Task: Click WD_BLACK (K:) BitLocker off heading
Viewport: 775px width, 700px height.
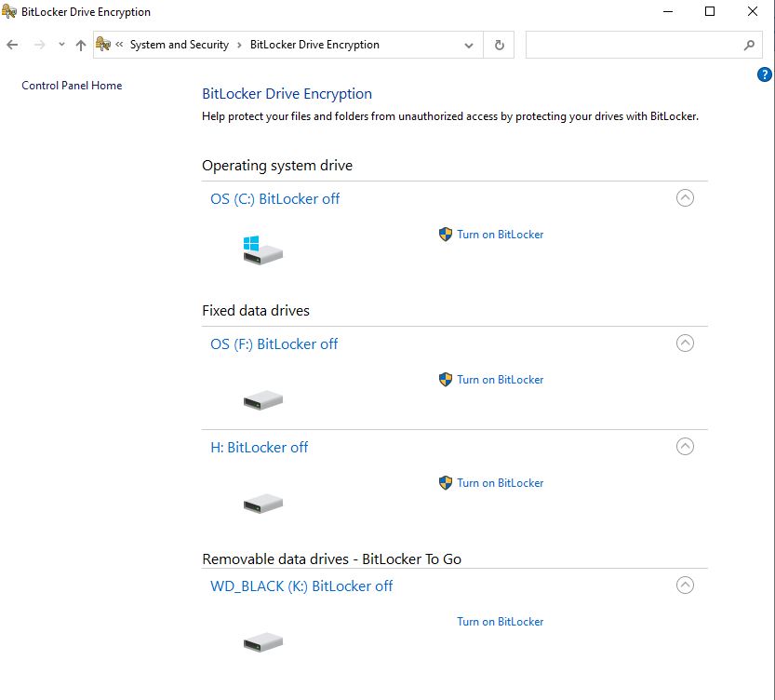Action: tap(301, 586)
